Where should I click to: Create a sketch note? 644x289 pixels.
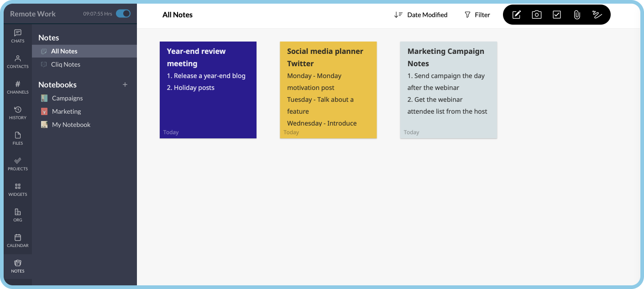[x=597, y=15]
